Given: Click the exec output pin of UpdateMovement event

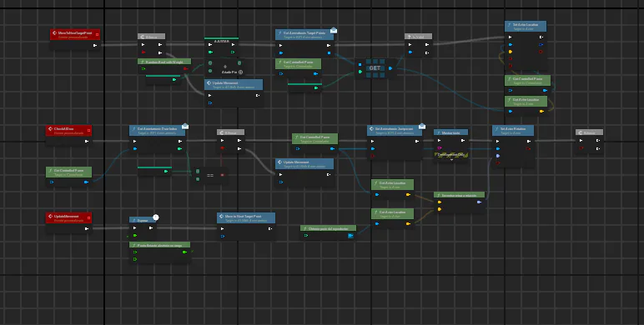Looking at the screenshot, I should [86, 228].
